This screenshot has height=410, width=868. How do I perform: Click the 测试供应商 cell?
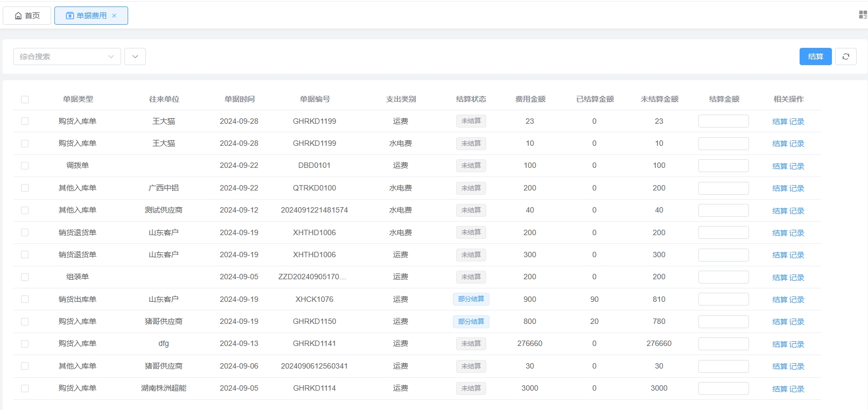164,210
